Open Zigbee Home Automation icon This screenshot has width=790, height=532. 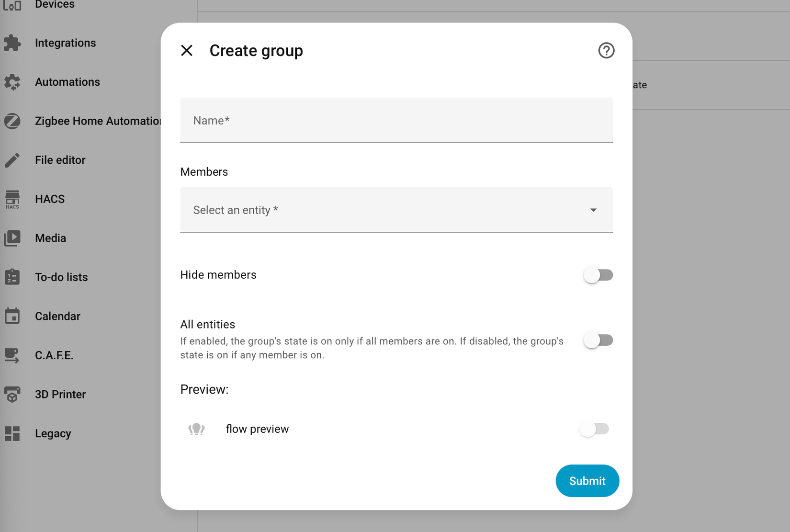point(13,121)
